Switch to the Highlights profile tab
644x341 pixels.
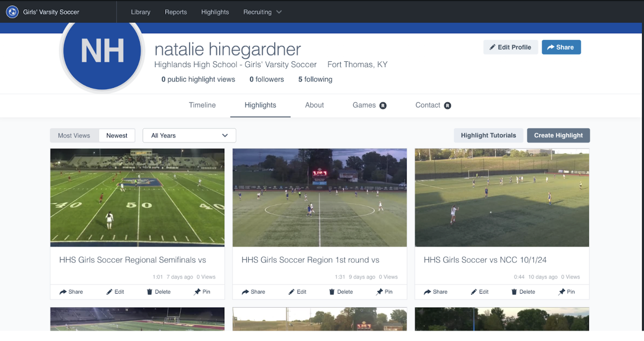[x=260, y=105]
